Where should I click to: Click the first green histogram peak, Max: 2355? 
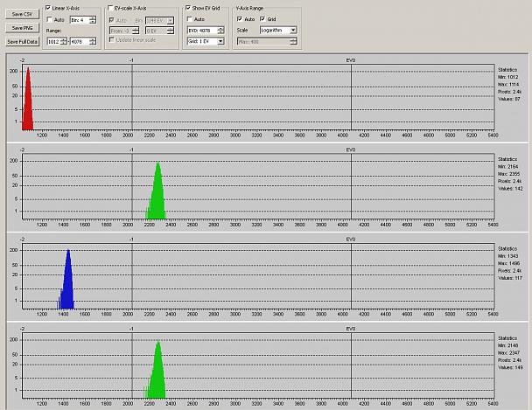point(157,191)
